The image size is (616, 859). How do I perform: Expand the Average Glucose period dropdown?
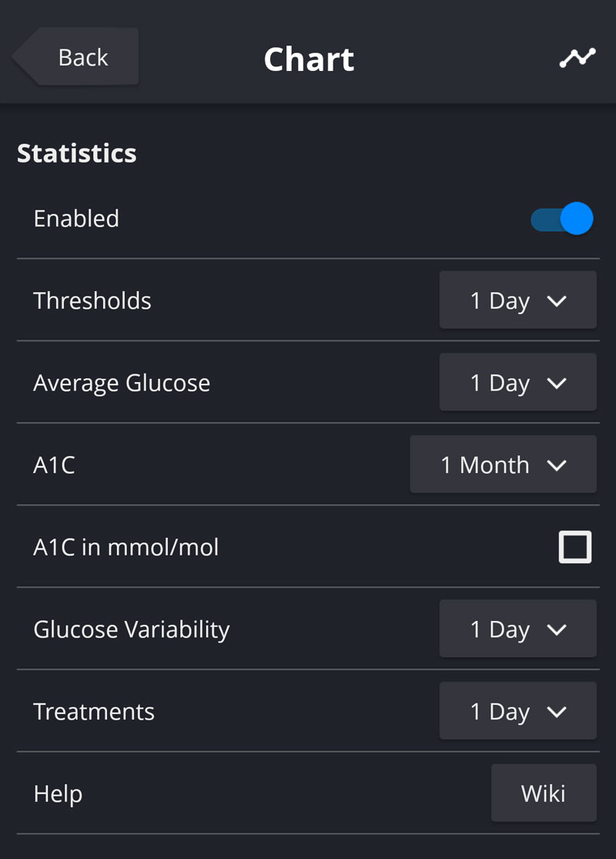pyautogui.click(x=517, y=383)
